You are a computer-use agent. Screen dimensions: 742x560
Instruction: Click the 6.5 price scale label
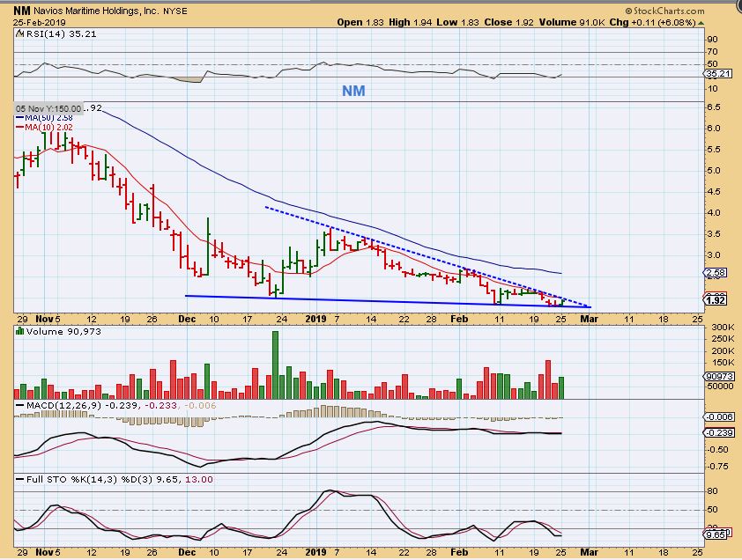click(x=714, y=107)
